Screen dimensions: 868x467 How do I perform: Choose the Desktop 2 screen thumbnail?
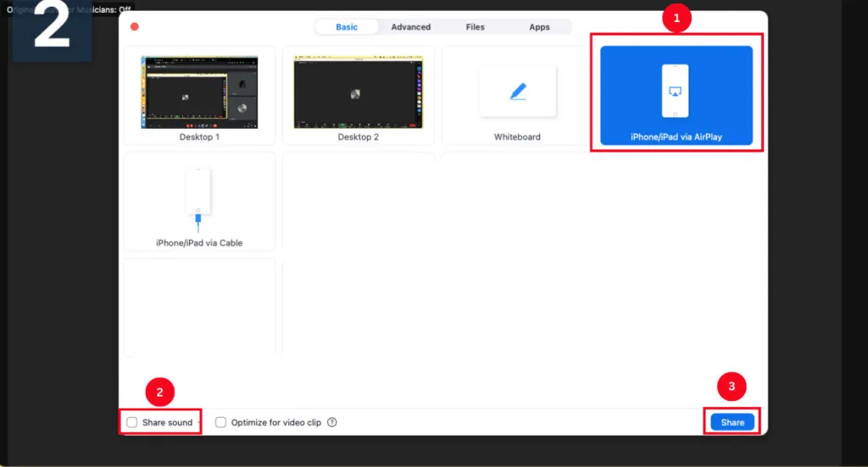coord(359,92)
